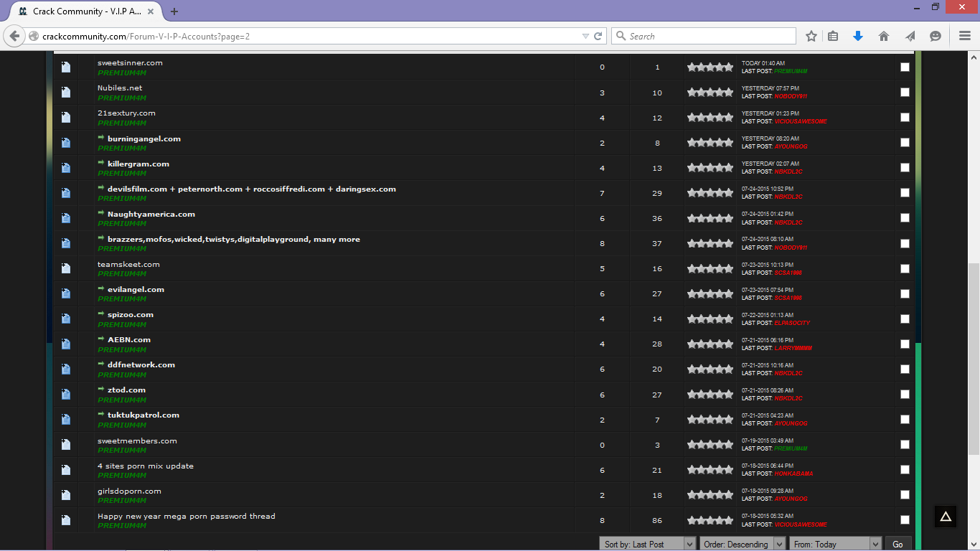Viewport: 980px width, 551px height.
Task: Mark the brazzers, mofos, wicked thread checkbox
Action: pos(905,243)
